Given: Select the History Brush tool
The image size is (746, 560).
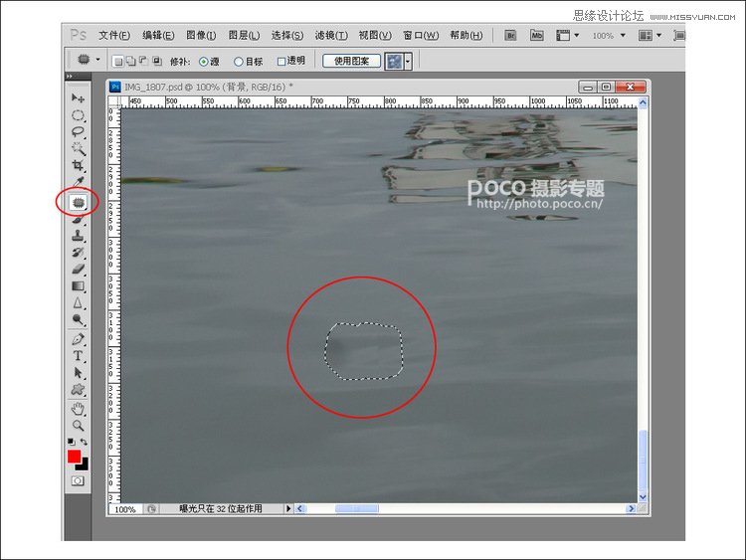Looking at the screenshot, I should (78, 253).
